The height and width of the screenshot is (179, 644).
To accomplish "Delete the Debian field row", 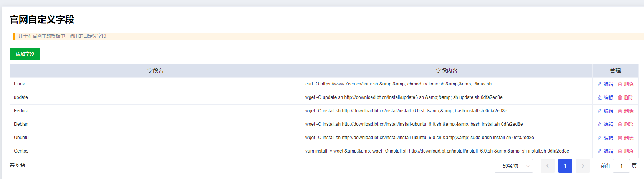I will coord(626,125).
